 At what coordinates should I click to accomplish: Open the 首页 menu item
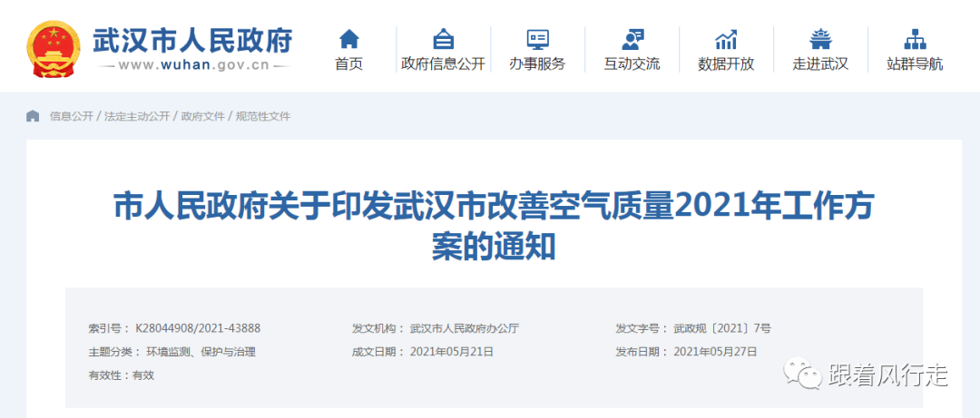[x=348, y=64]
